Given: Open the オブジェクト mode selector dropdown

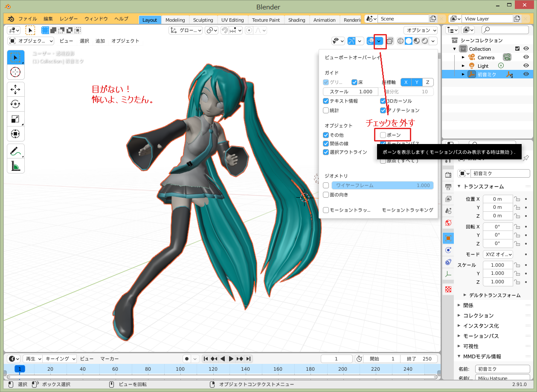Looking at the screenshot, I should [31, 41].
